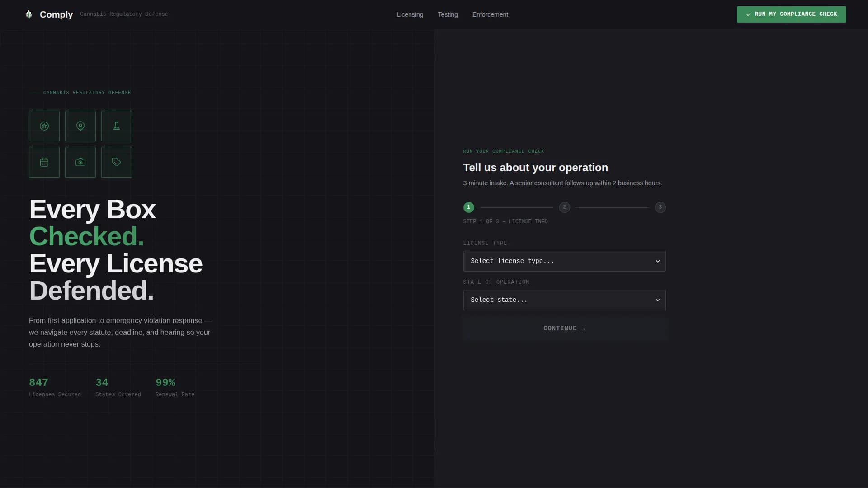Click the Comply brand name
The height and width of the screenshot is (488, 868).
[x=56, y=14]
